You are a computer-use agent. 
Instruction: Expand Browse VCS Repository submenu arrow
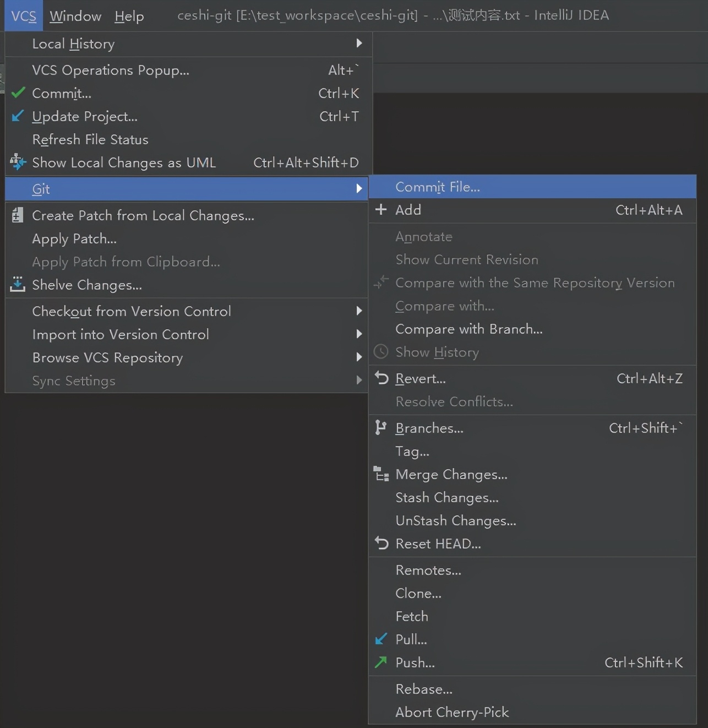coord(359,357)
